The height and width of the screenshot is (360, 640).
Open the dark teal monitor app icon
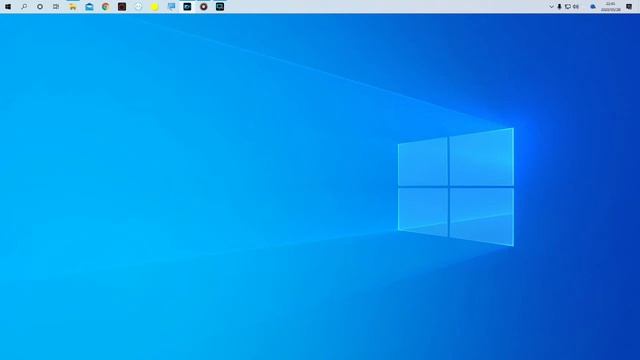click(x=220, y=7)
